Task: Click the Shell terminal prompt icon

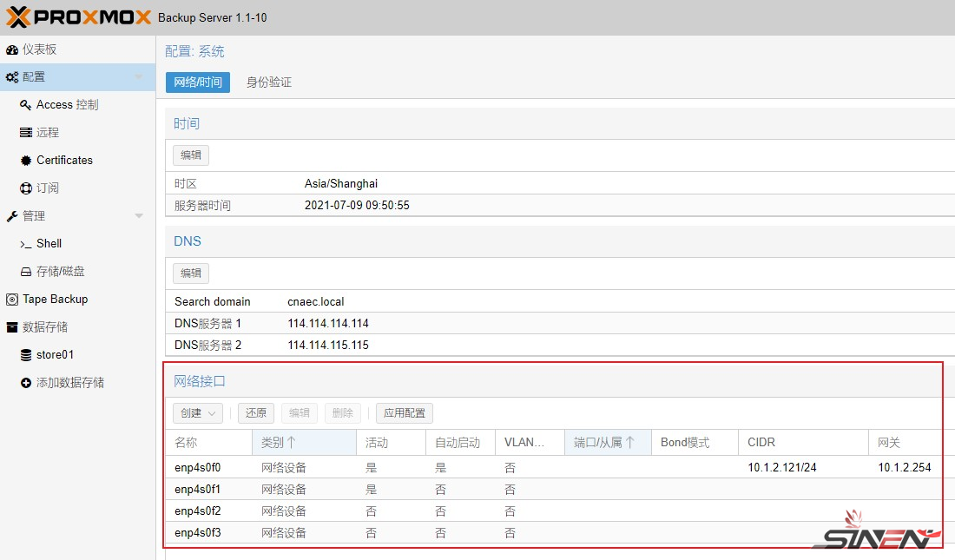Action: coord(25,244)
